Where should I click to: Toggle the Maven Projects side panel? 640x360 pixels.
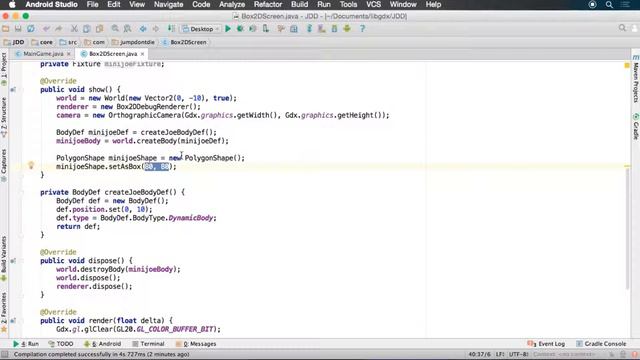click(x=636, y=78)
